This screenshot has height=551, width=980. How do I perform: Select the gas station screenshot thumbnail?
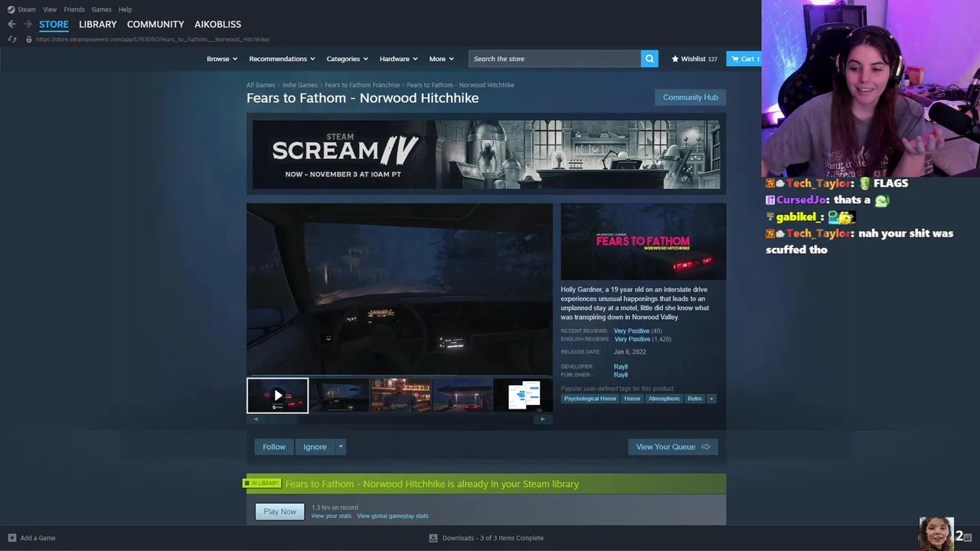tap(462, 396)
